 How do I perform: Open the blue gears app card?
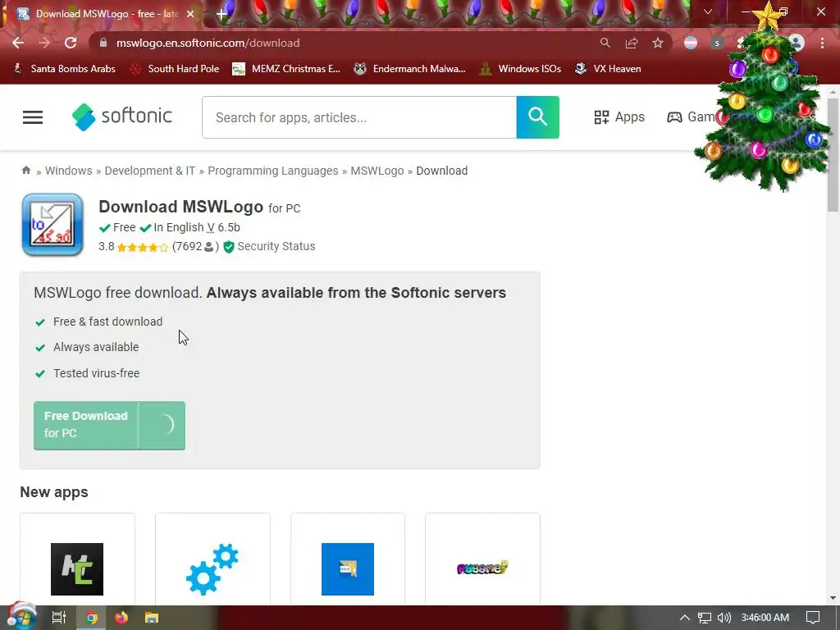[212, 559]
